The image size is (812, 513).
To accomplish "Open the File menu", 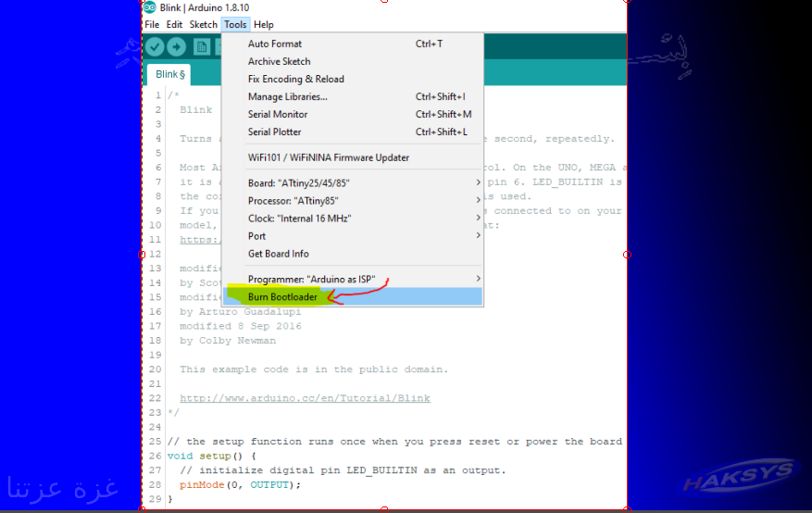I will coord(152,24).
